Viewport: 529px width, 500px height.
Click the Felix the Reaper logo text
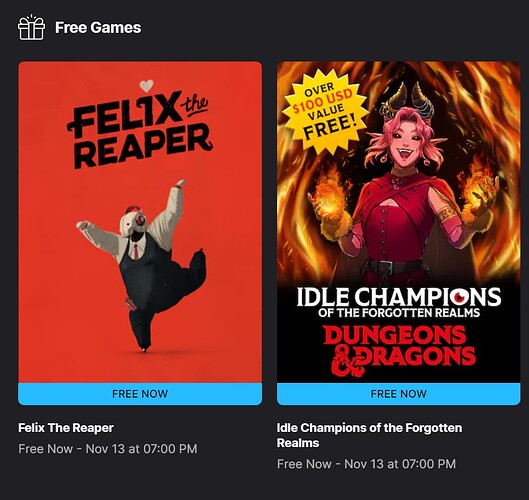tap(140, 130)
